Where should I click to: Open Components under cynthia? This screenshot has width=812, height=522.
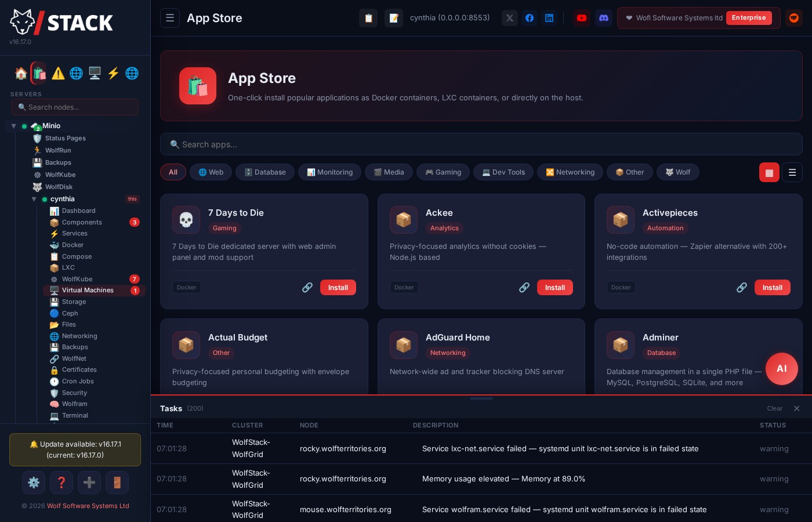point(95,222)
